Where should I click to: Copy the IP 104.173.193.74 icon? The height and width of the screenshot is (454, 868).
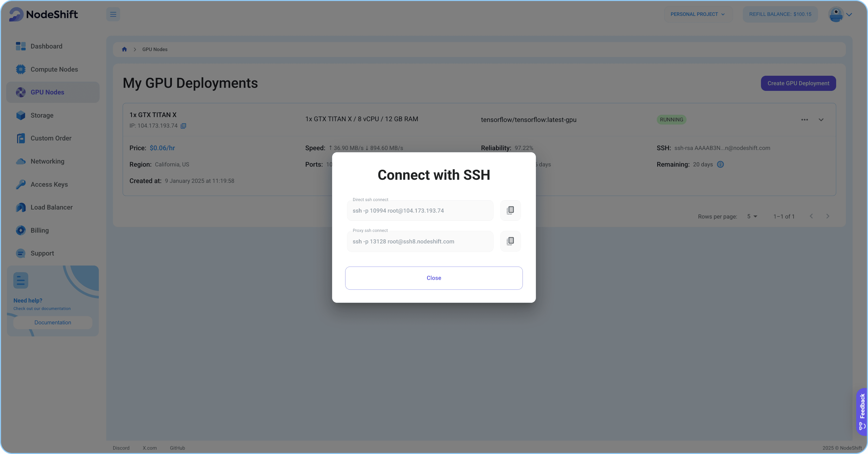tap(183, 126)
